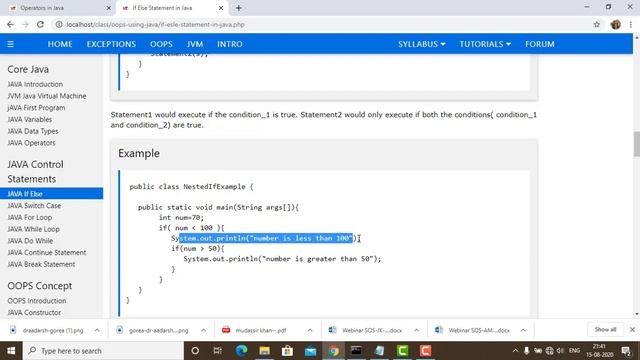The width and height of the screenshot is (640, 360).
Task: Open JAVA Data Types link
Action: [33, 131]
